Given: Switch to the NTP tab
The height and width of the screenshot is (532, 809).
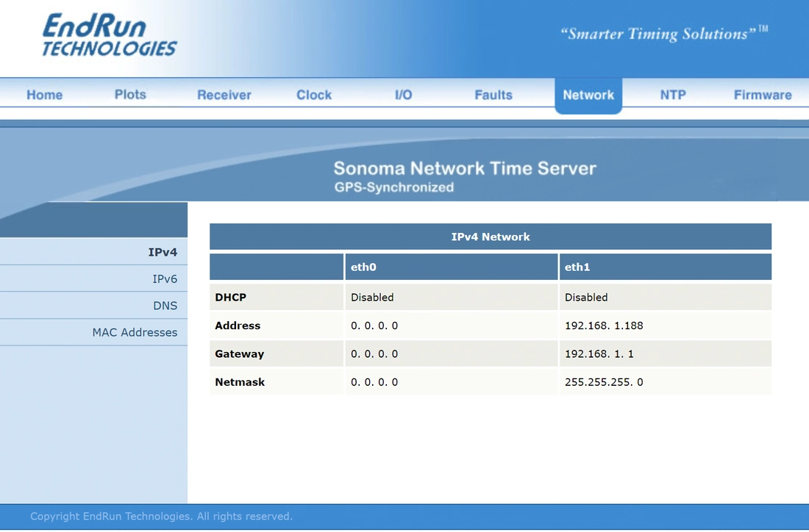Looking at the screenshot, I should pos(673,95).
